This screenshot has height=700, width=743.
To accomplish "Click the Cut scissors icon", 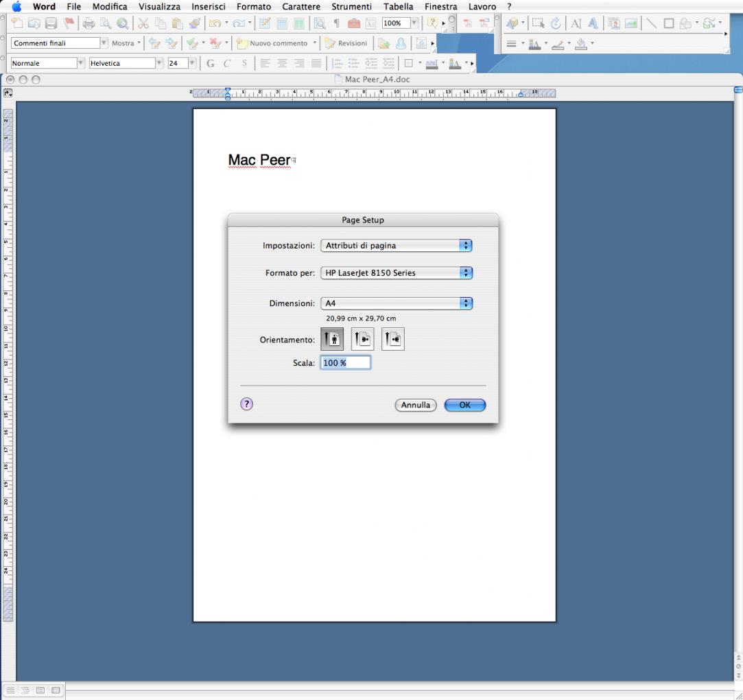I will (x=143, y=23).
